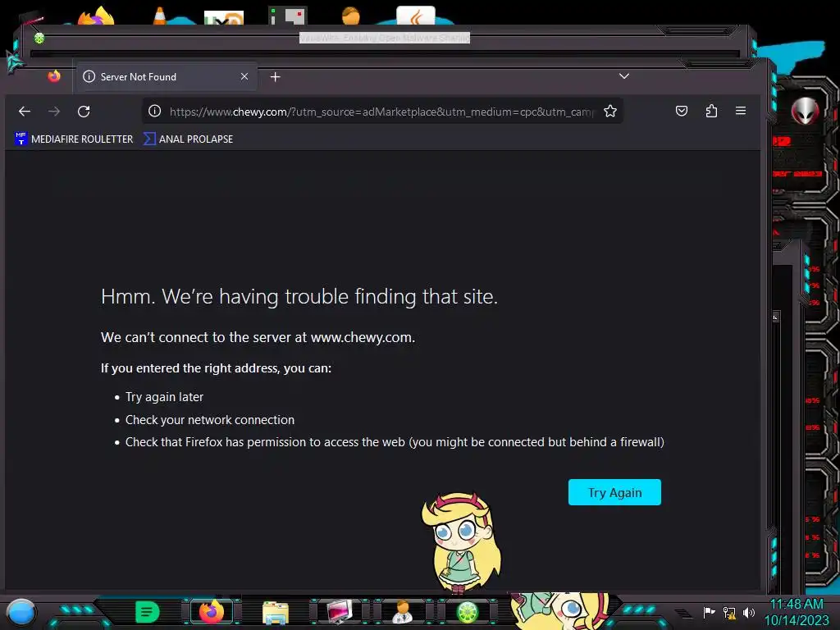Click the Java coffee cup desktop icon
840x630 pixels.
(x=416, y=16)
